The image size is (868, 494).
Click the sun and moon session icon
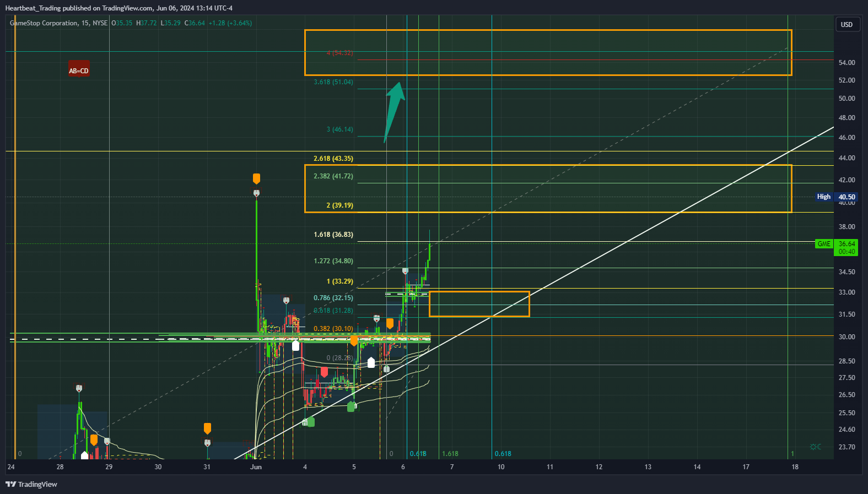point(816,447)
